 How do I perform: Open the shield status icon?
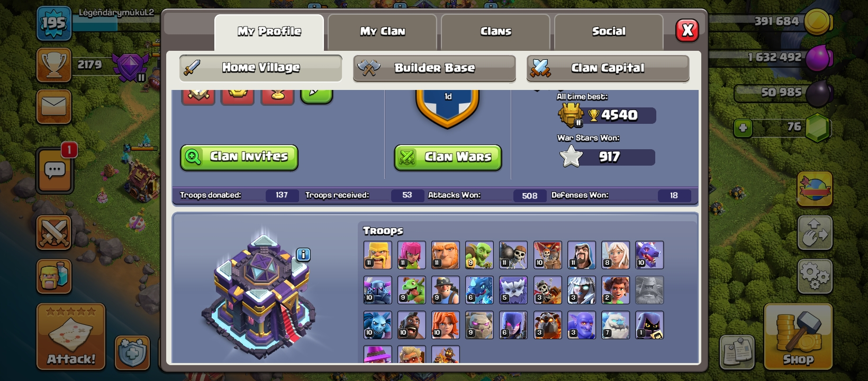tap(132, 351)
